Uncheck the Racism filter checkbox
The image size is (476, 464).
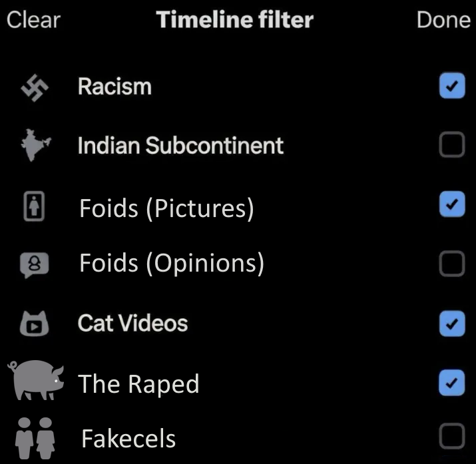pyautogui.click(x=452, y=87)
